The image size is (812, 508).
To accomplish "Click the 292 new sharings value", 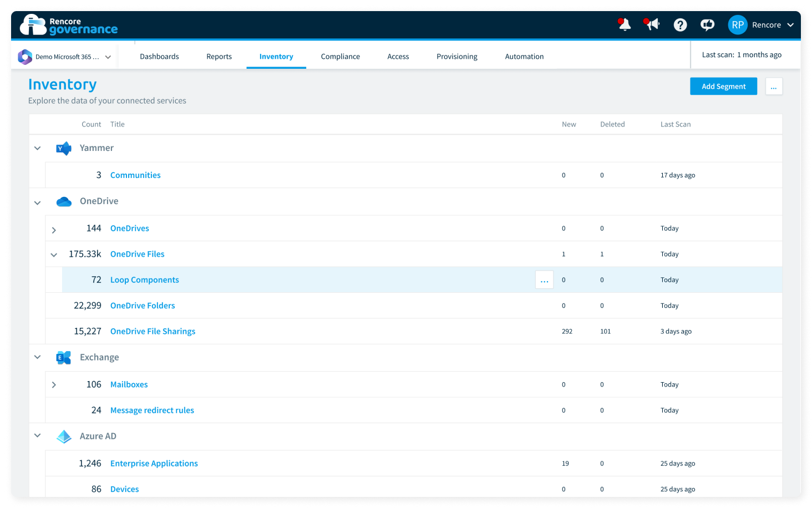I will click(x=567, y=332).
